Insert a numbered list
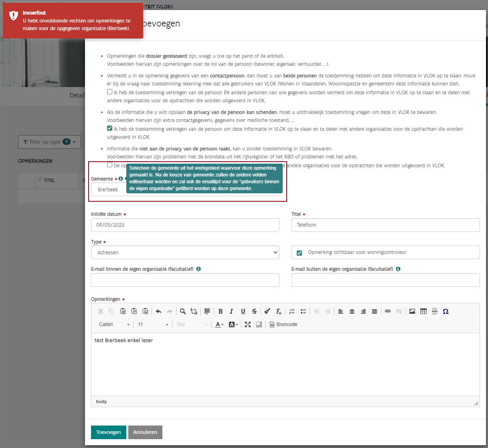 click(292, 311)
